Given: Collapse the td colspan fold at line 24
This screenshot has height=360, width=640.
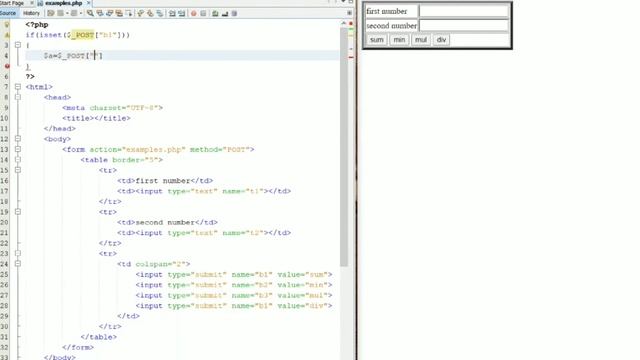Looking at the screenshot, I should click(x=18, y=264).
